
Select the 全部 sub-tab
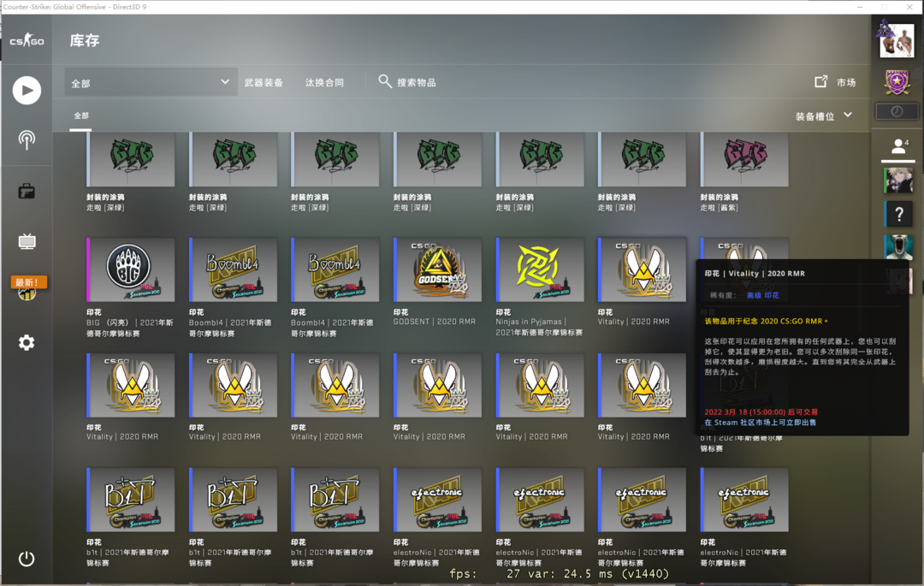(x=80, y=115)
